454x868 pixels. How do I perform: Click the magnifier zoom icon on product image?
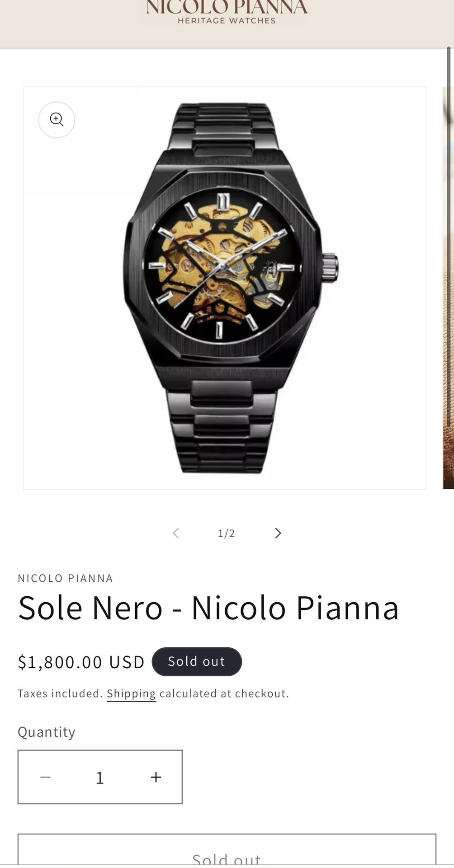57,120
